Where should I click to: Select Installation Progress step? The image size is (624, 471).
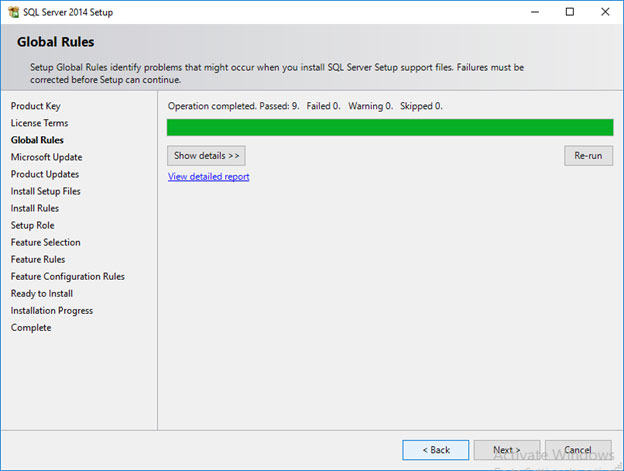point(52,311)
